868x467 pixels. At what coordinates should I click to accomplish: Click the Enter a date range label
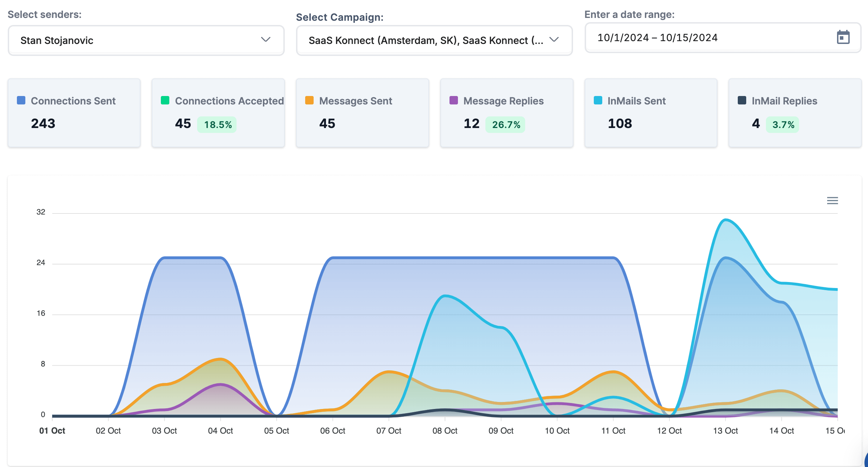click(630, 14)
